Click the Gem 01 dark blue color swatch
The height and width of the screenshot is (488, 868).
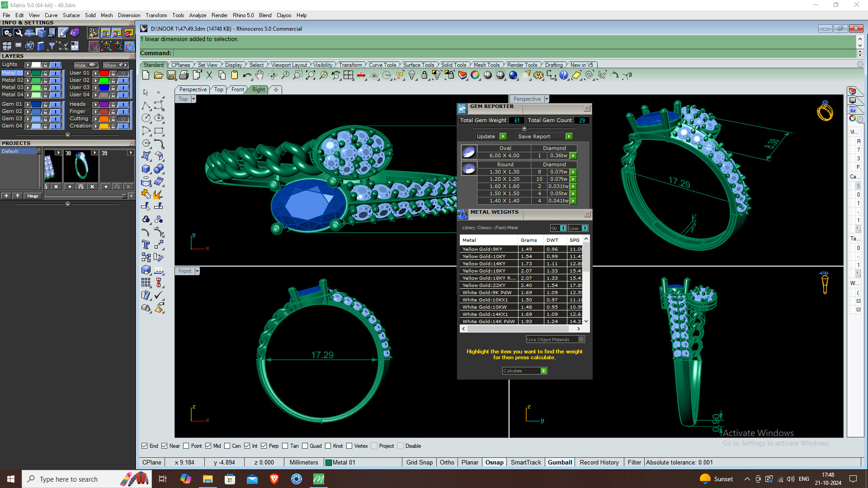coord(36,104)
